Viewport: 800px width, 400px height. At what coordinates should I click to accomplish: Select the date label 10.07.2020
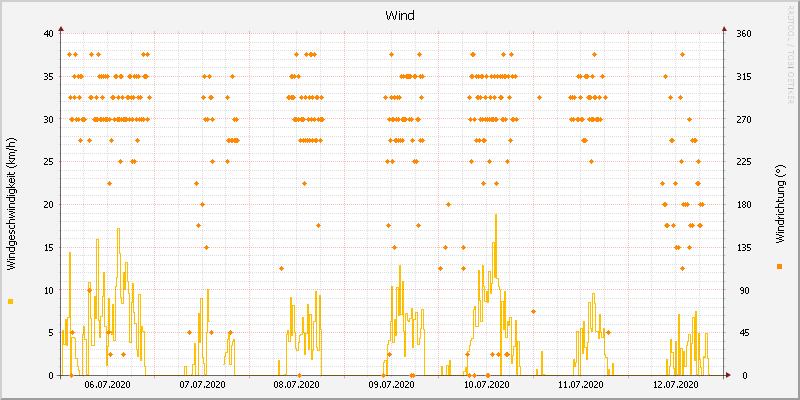[486, 384]
